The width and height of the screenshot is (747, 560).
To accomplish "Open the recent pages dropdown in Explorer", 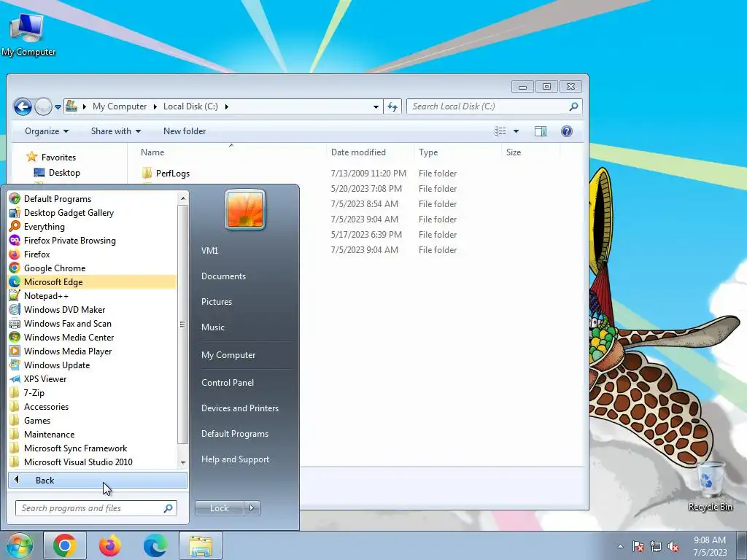I will coord(58,107).
